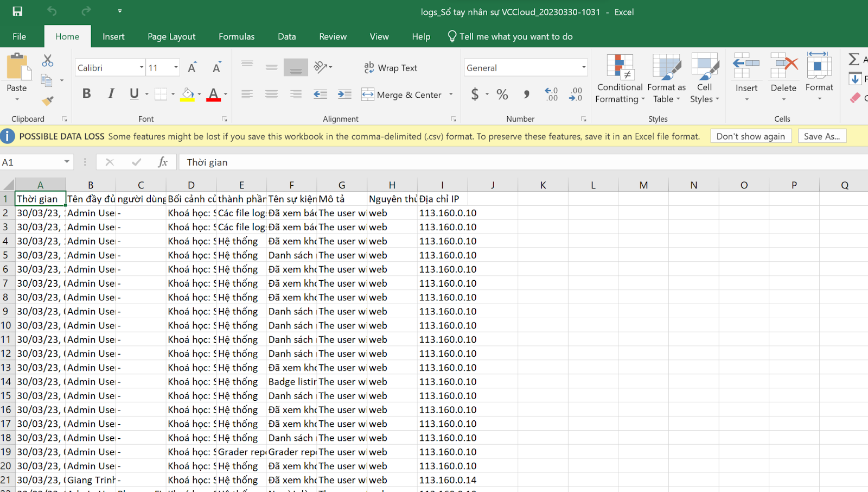This screenshot has width=868, height=492.
Task: Click the dollar Accounting Number Format icon
Action: coord(475,94)
